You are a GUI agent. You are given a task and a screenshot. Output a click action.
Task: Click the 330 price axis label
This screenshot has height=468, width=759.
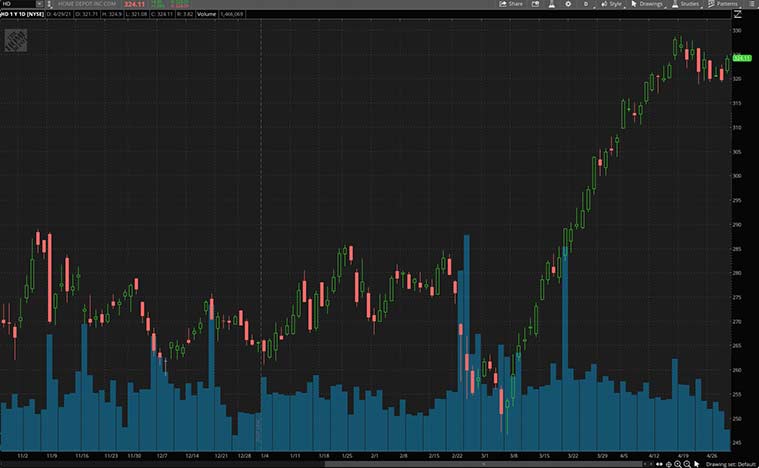point(737,30)
